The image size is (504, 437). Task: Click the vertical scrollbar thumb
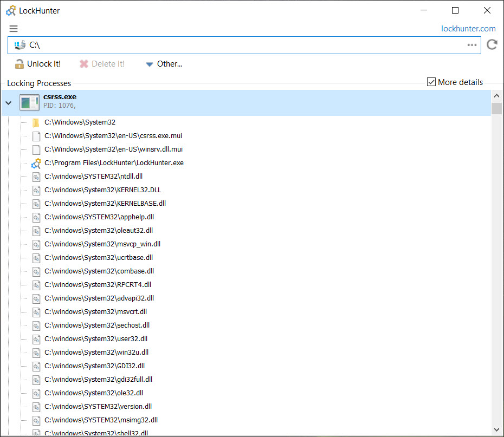[x=496, y=108]
